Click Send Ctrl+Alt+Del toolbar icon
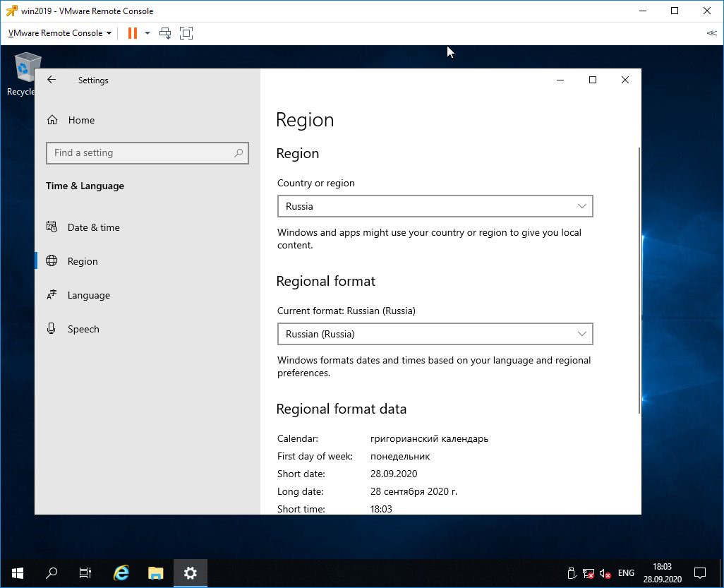 pyautogui.click(x=165, y=33)
